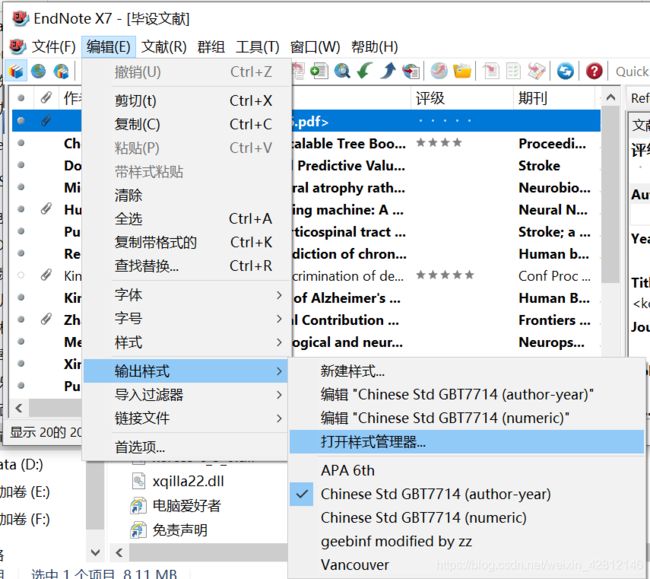Screen dimensions: 650x579
Task: Toggle read status dot in Do row
Action: point(21,165)
